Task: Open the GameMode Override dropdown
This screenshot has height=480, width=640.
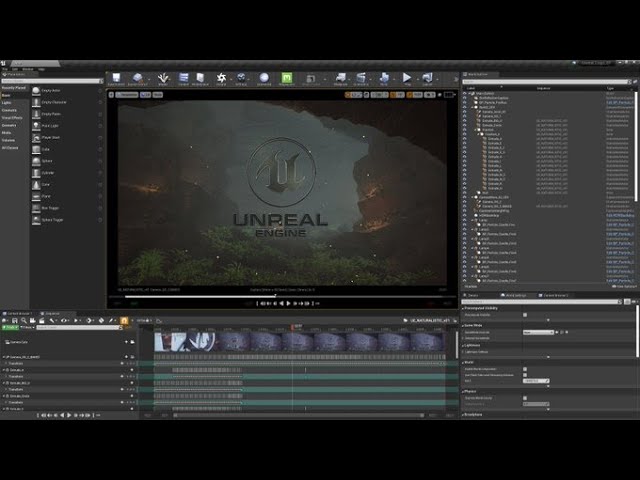Action: (538, 332)
